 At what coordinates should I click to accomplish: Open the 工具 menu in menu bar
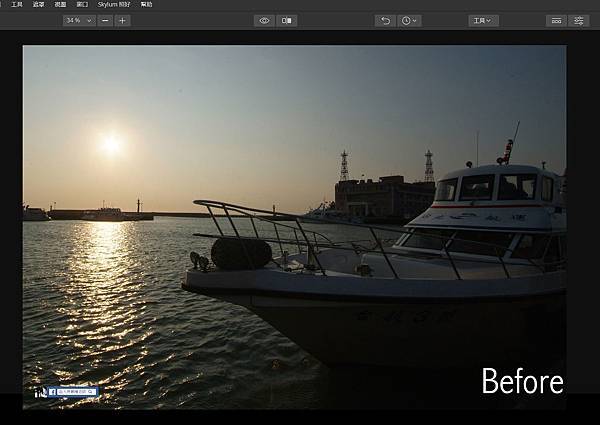17,5
